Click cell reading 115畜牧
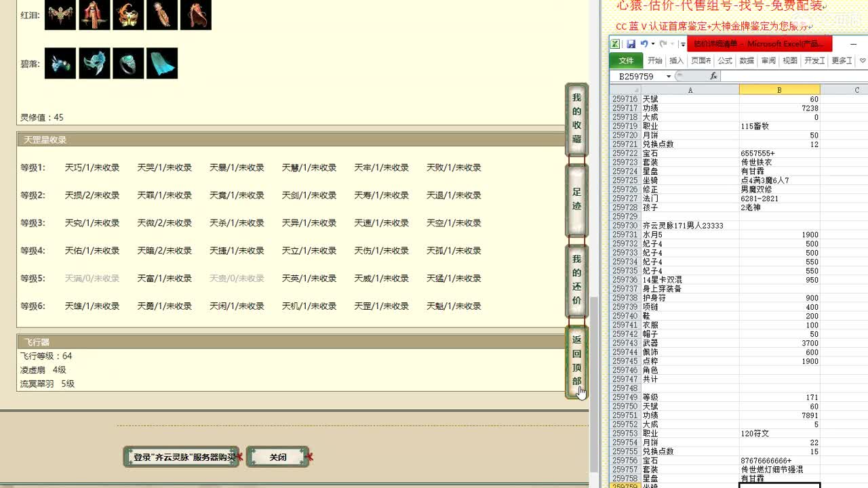868x488 pixels. 779,126
